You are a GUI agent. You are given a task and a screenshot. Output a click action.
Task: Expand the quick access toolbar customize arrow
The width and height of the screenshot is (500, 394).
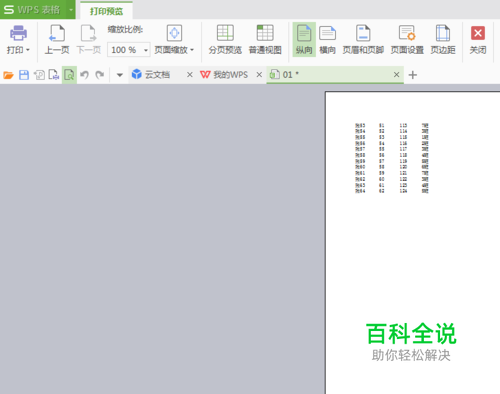coord(120,75)
